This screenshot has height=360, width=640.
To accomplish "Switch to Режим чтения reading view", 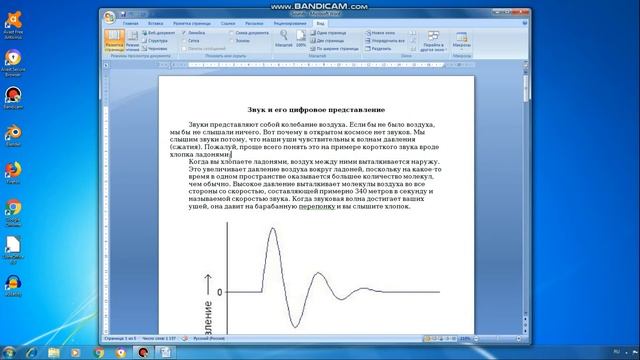I will coord(132,40).
